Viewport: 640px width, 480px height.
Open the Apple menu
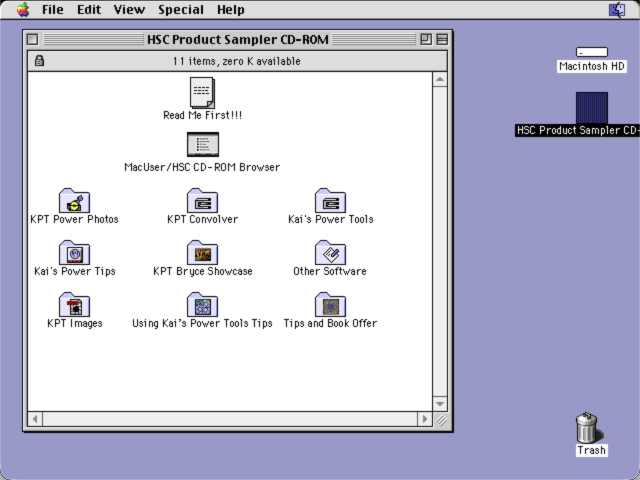tap(23, 9)
